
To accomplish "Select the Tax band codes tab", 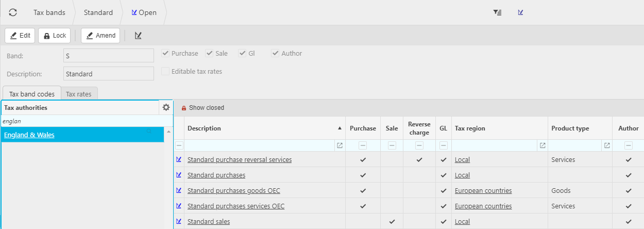I will coord(32,94).
